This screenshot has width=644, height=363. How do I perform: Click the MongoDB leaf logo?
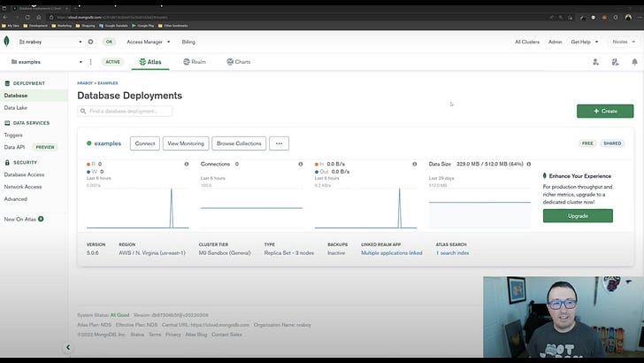click(6, 41)
